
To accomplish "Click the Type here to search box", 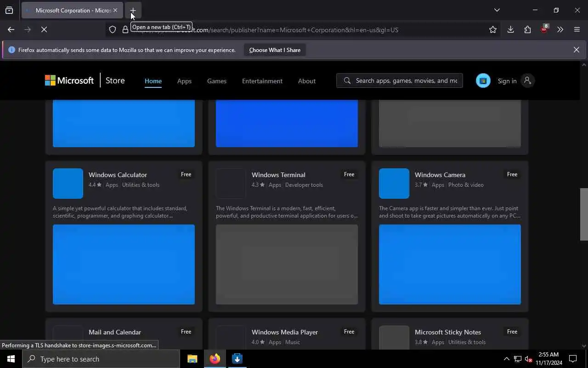I will point(101,359).
